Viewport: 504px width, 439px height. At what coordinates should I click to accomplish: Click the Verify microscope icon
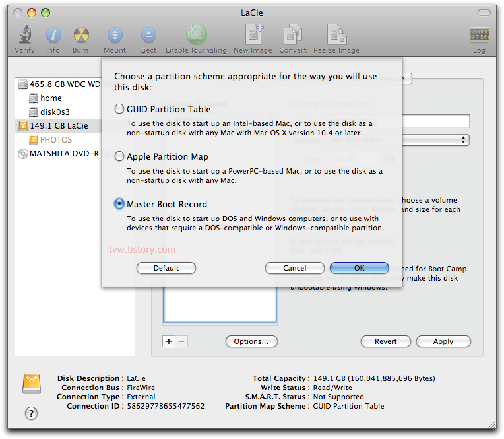25,34
